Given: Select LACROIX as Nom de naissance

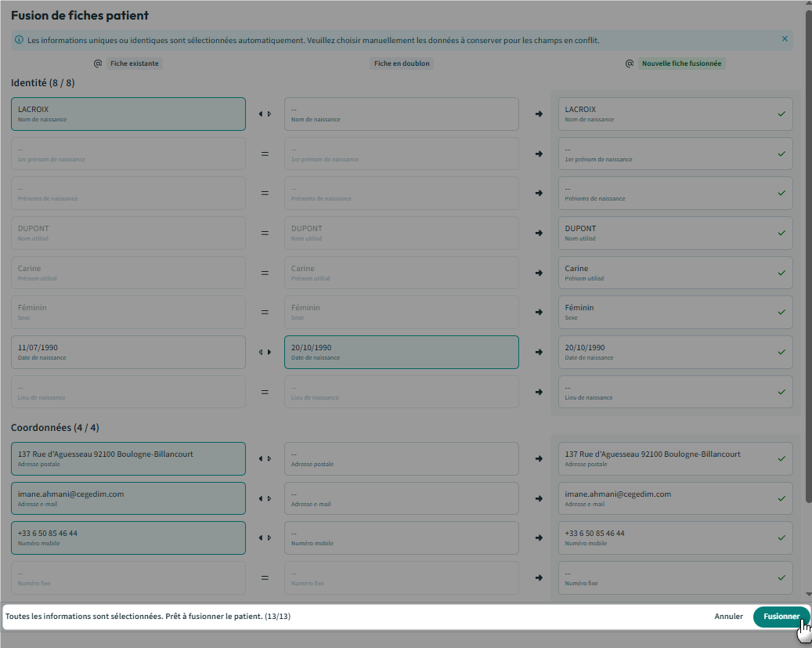Looking at the screenshot, I should pyautogui.click(x=128, y=114).
